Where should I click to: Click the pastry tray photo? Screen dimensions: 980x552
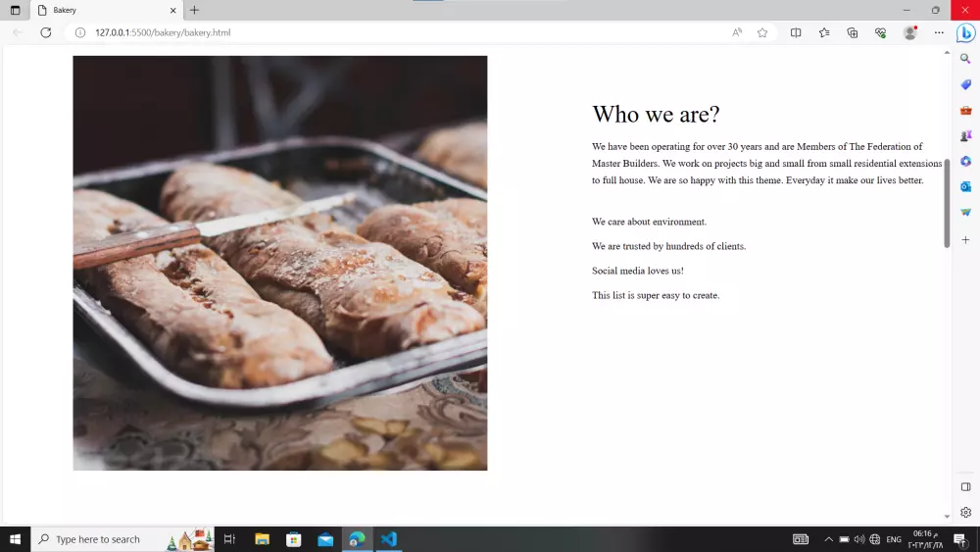click(280, 263)
